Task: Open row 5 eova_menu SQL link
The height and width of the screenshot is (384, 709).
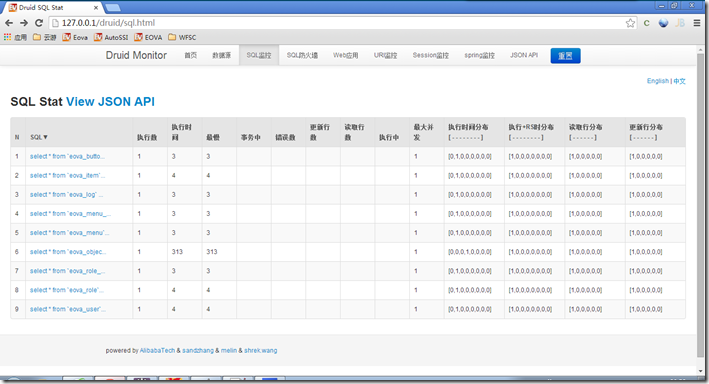Action: [x=69, y=233]
